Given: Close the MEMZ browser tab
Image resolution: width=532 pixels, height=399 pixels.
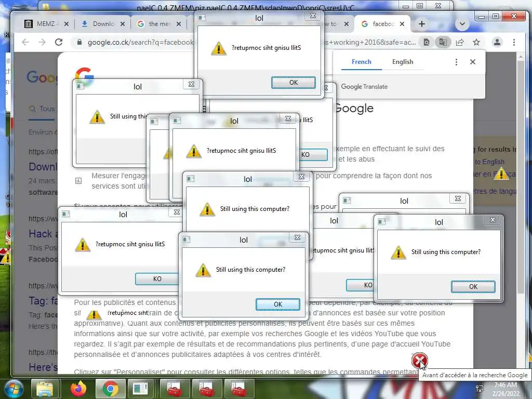Looking at the screenshot, I should pyautogui.click(x=66, y=24).
